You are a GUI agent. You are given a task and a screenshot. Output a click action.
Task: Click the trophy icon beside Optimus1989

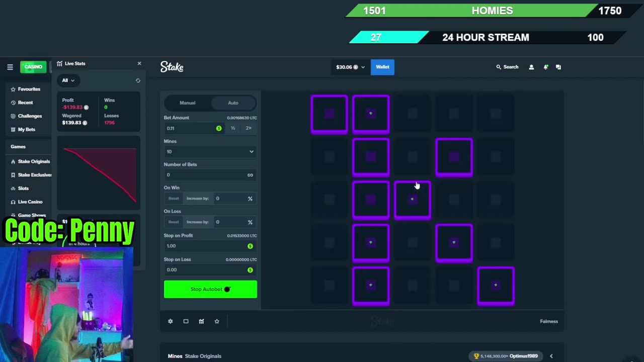tap(476, 356)
